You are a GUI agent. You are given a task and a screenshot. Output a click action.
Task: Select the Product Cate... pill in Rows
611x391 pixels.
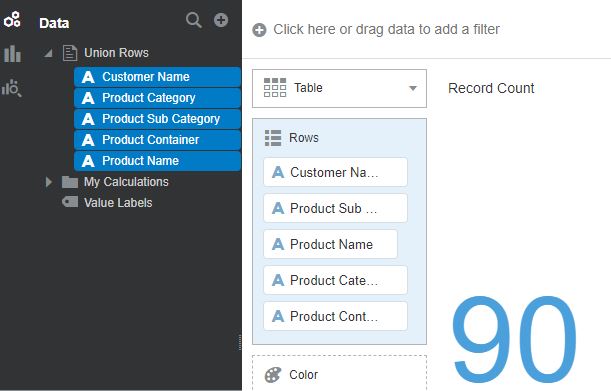click(x=336, y=280)
